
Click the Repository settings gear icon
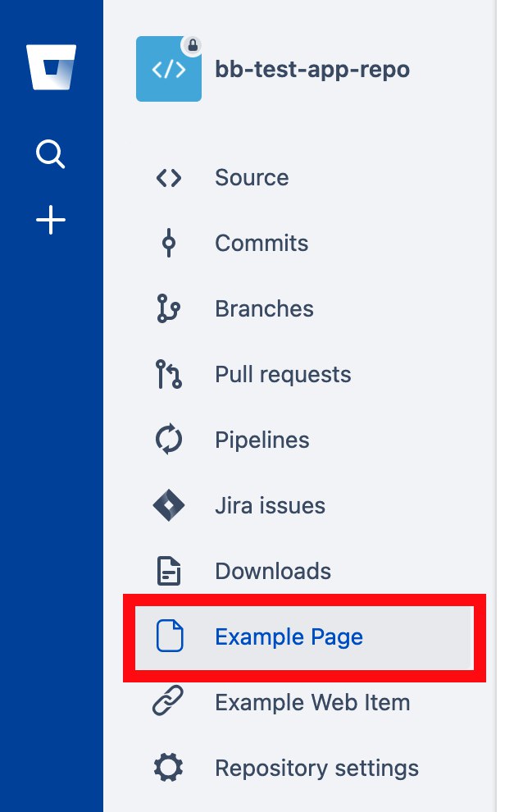click(168, 768)
